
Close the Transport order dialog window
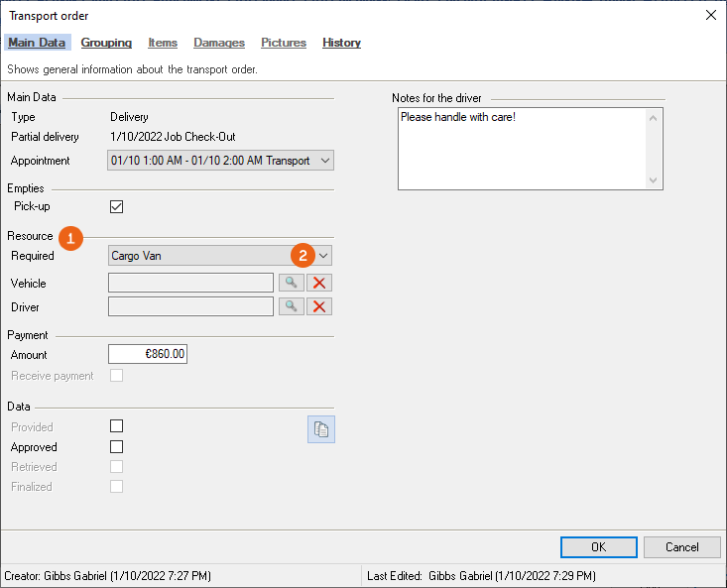pos(710,15)
